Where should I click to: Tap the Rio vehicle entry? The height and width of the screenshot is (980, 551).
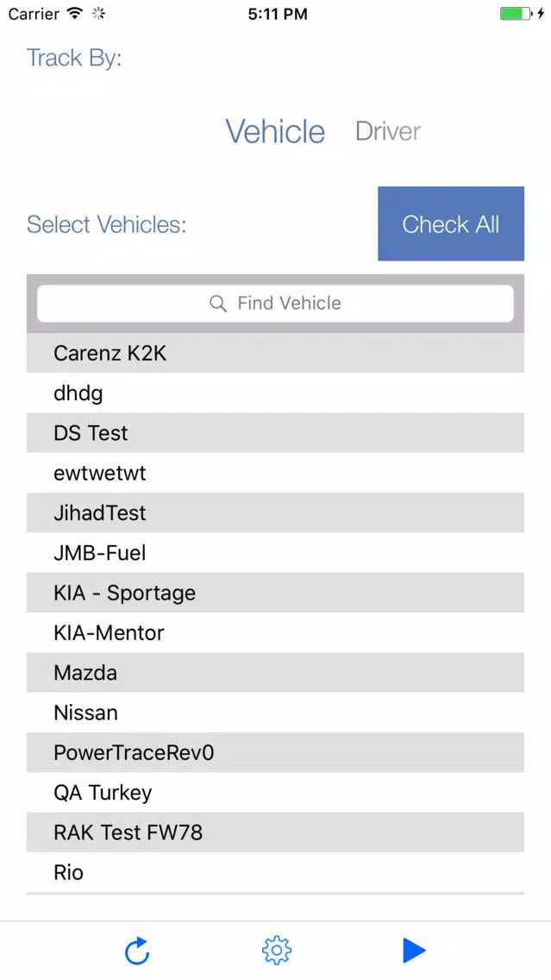(276, 872)
